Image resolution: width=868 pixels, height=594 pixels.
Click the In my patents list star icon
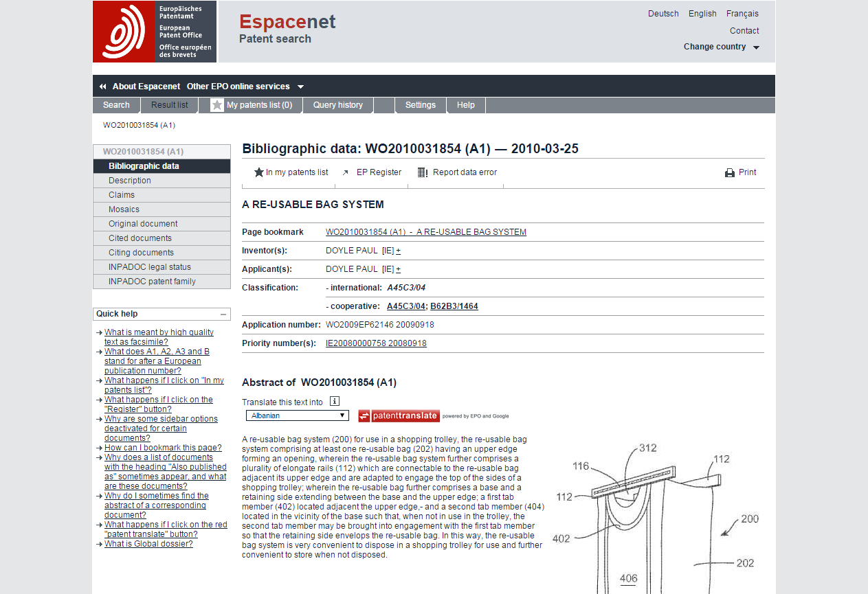(259, 172)
